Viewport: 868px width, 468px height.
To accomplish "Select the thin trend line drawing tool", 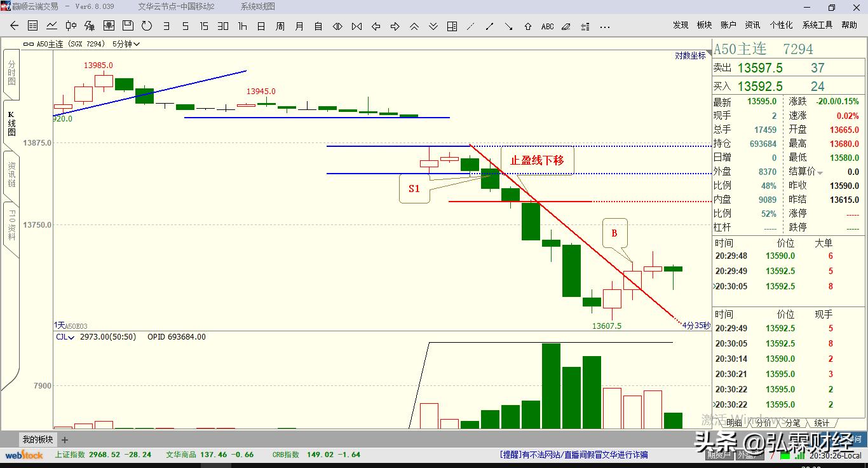I will coord(471,26).
